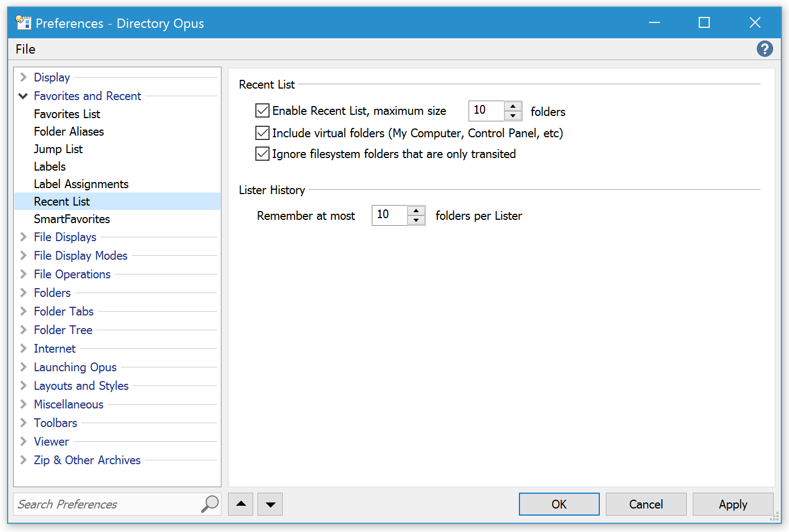This screenshot has width=789, height=532.
Task: Expand the File Display Modes category
Action: (24, 255)
